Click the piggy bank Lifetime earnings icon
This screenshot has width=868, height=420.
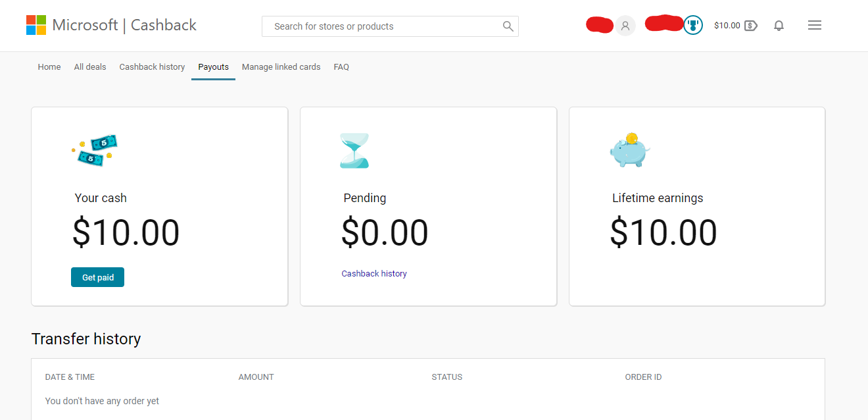click(629, 150)
